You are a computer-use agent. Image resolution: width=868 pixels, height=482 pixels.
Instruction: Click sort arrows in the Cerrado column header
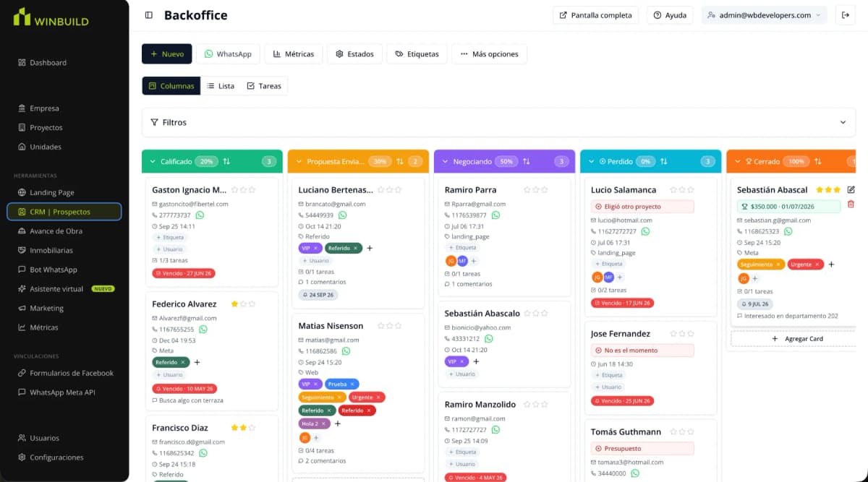pyautogui.click(x=817, y=161)
